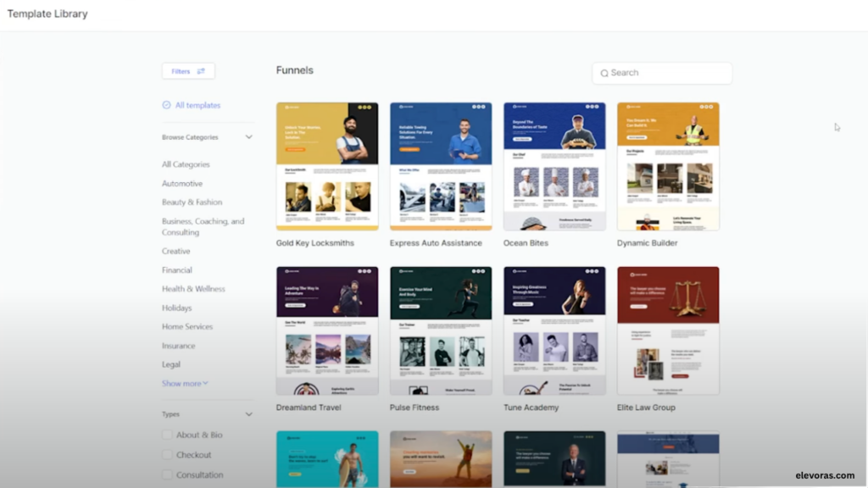868x488 pixels.
Task: Focus the template Search field
Action: click(662, 73)
